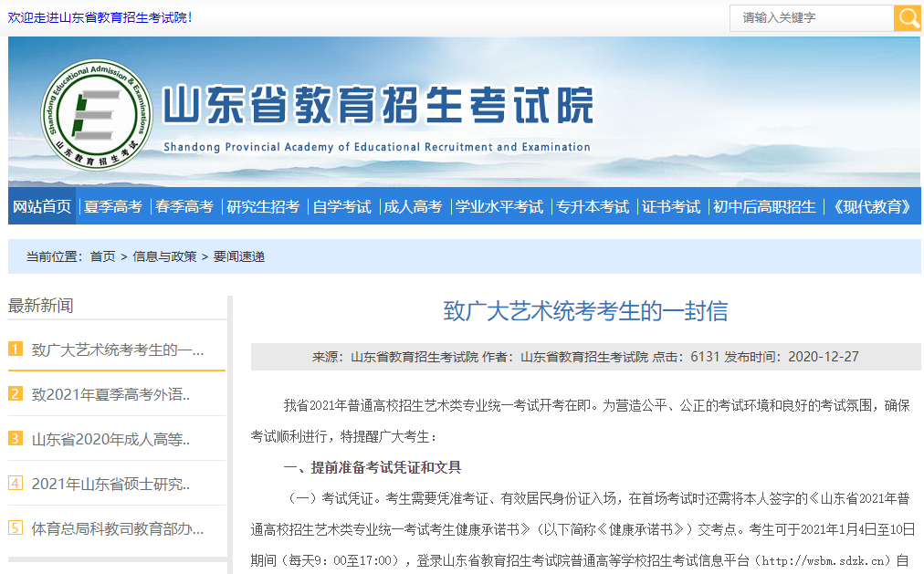Select 初中后高职招生 navigation item
This screenshot has width=924, height=574.
(x=764, y=206)
